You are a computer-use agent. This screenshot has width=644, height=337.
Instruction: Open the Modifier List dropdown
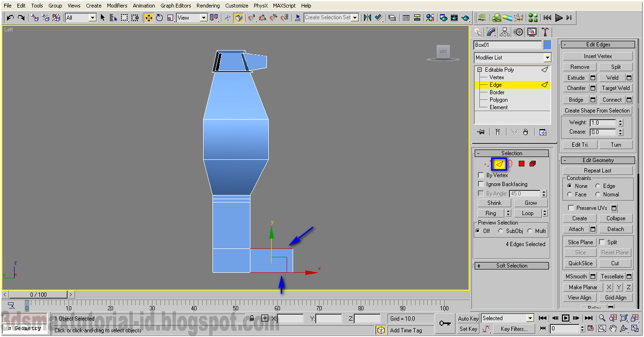pos(547,57)
